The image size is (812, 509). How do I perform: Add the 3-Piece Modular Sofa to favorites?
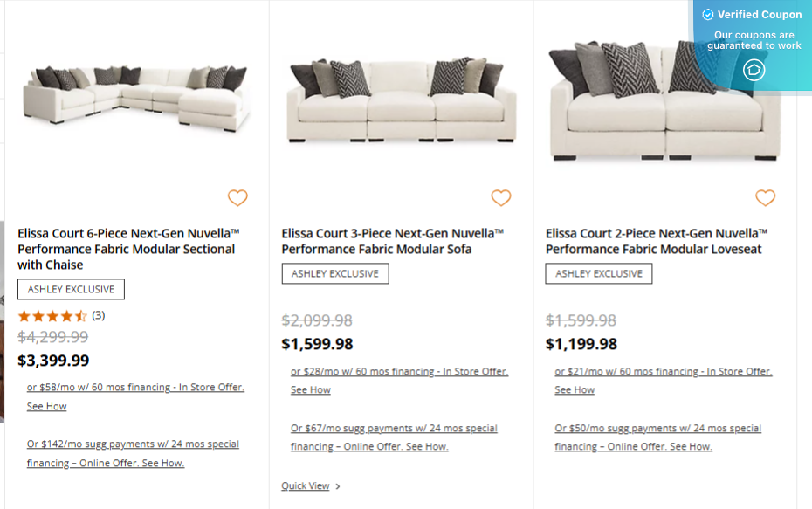501,198
